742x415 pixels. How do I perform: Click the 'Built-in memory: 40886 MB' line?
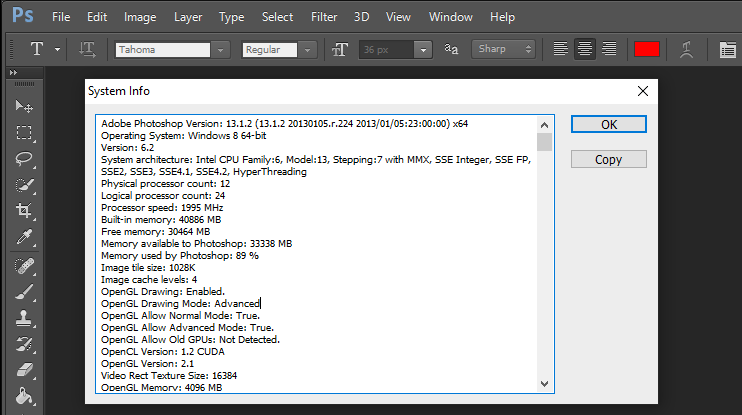tap(161, 220)
